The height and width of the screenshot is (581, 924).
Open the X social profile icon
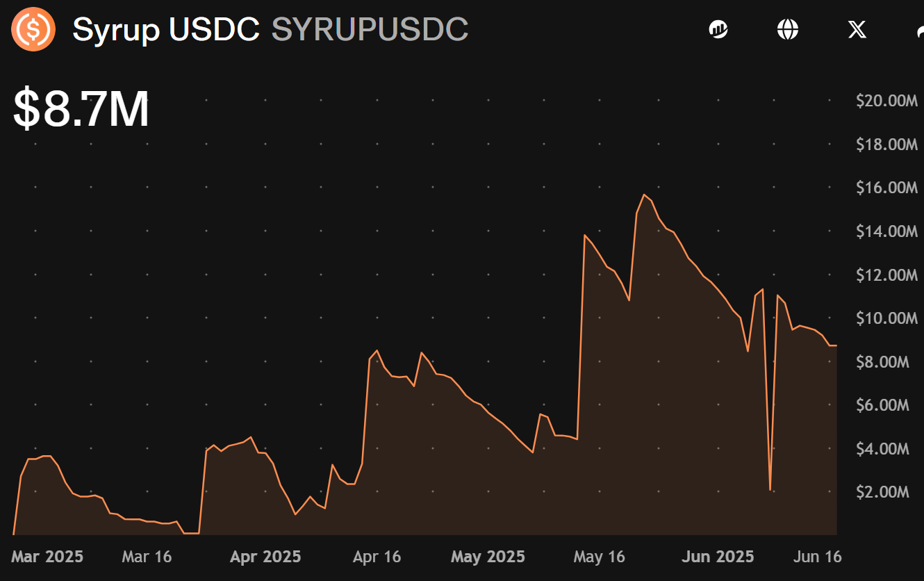tap(857, 29)
